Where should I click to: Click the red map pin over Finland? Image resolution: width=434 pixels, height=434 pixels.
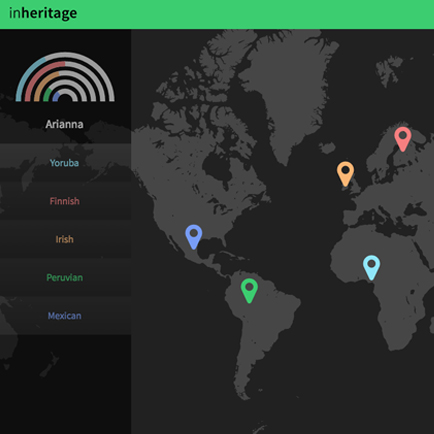(403, 139)
